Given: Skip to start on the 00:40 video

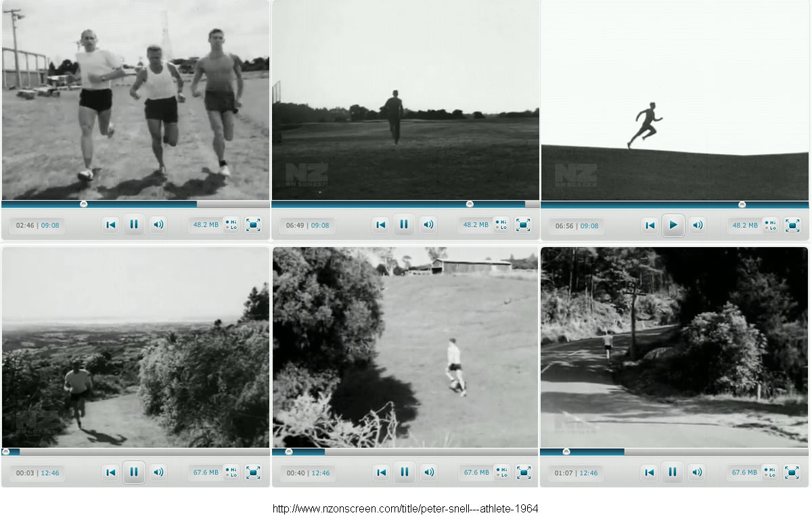Looking at the screenshot, I should 381,472.
